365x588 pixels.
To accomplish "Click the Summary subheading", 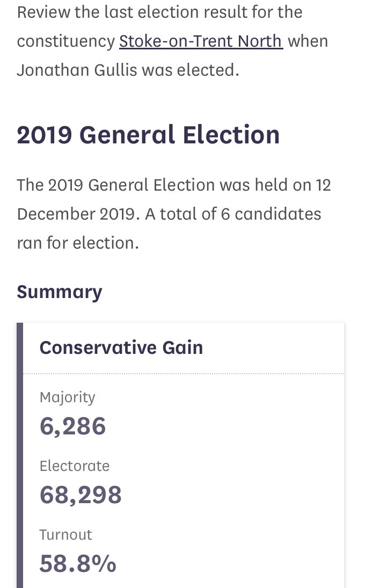I will [60, 292].
